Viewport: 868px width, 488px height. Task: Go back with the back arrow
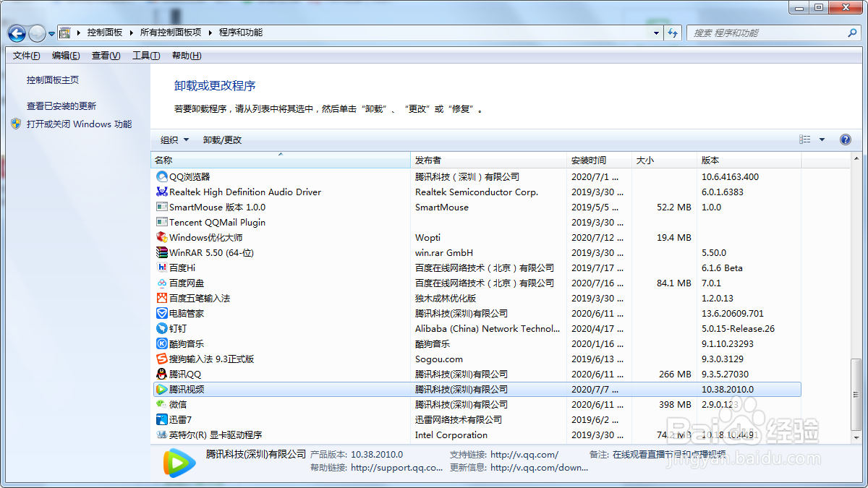pos(17,33)
